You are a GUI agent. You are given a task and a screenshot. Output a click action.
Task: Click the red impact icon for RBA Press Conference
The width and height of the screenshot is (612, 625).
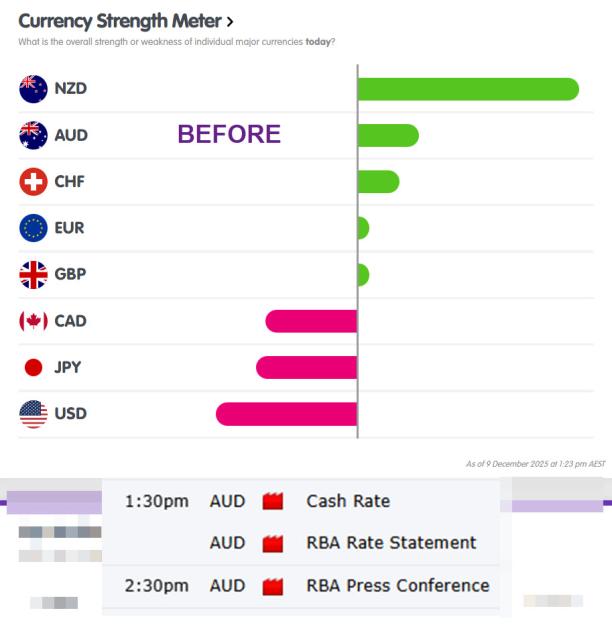point(273,586)
